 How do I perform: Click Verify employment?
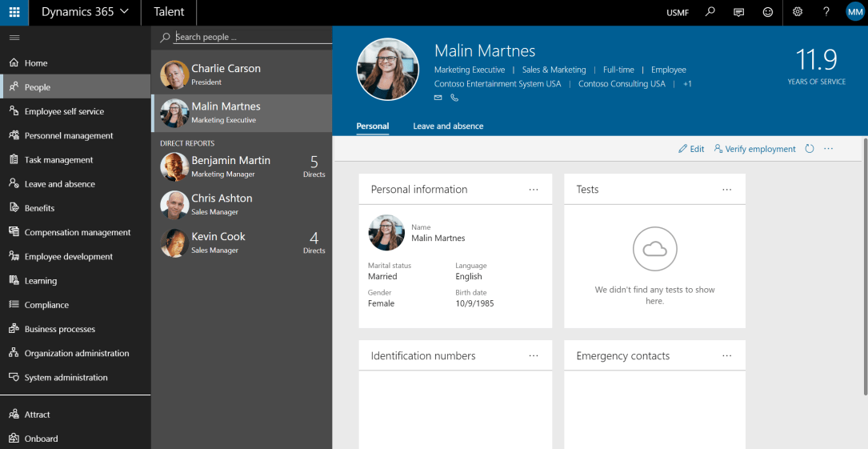click(754, 149)
